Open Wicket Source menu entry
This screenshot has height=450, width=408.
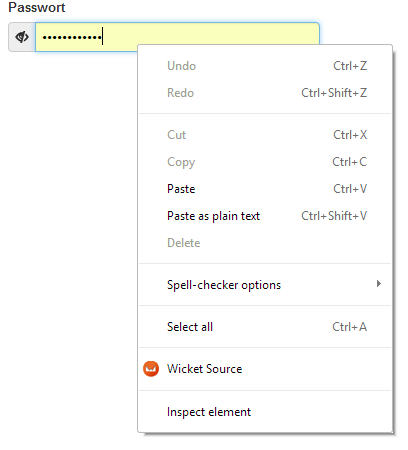(x=265, y=369)
